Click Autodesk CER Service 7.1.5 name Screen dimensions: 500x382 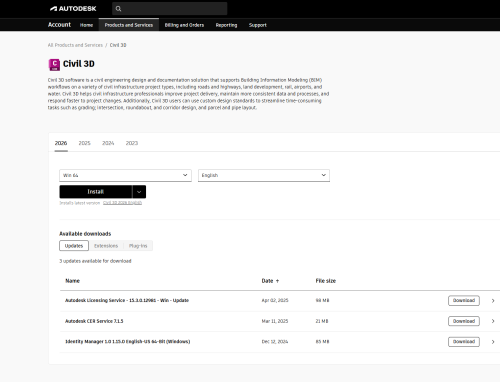coord(94,321)
